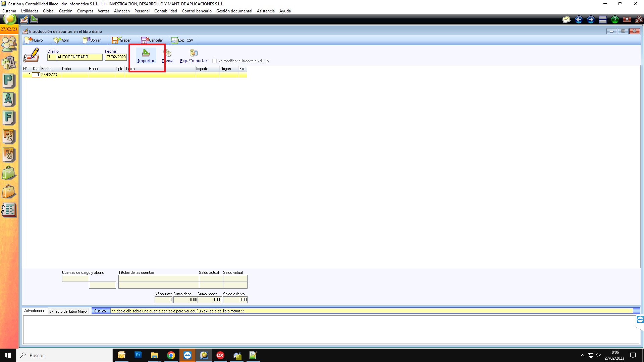Viewport: 644px width, 362px height.
Task: Click the orange shopping bag sidebar icon
Action: (9, 191)
